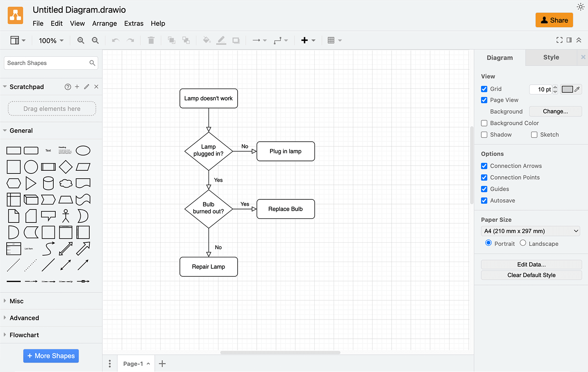Viewport: 588px width, 372px height.
Task: Close the Scratchpad section
Action: coord(96,87)
